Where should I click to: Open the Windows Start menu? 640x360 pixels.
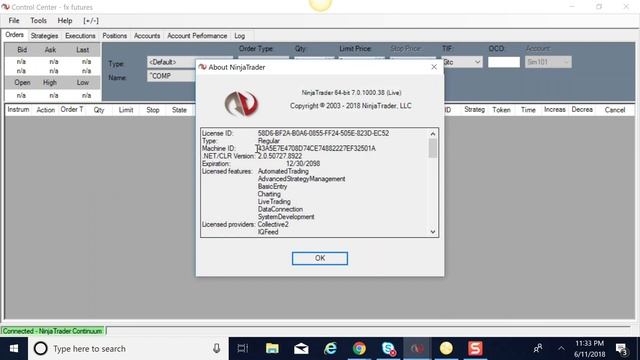click(14, 349)
